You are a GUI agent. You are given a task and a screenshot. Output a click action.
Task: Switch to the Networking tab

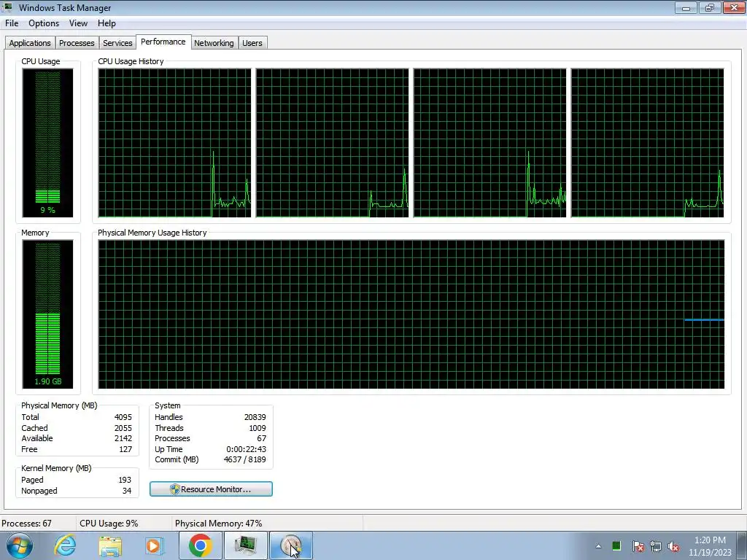[214, 43]
